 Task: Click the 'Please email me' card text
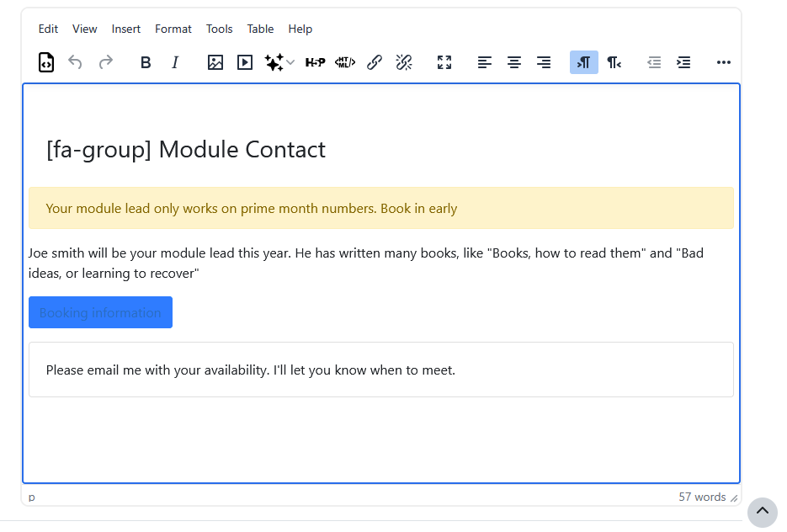[x=251, y=370]
